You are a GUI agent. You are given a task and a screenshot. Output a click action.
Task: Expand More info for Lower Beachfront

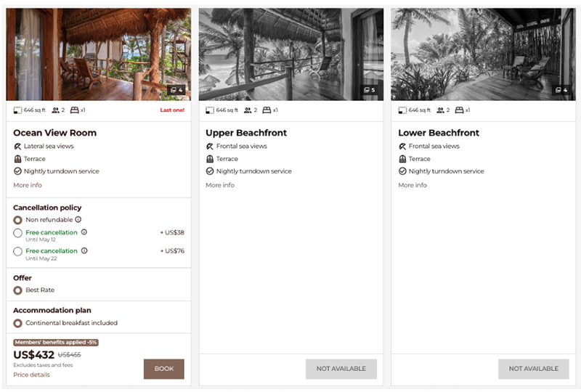[413, 185]
